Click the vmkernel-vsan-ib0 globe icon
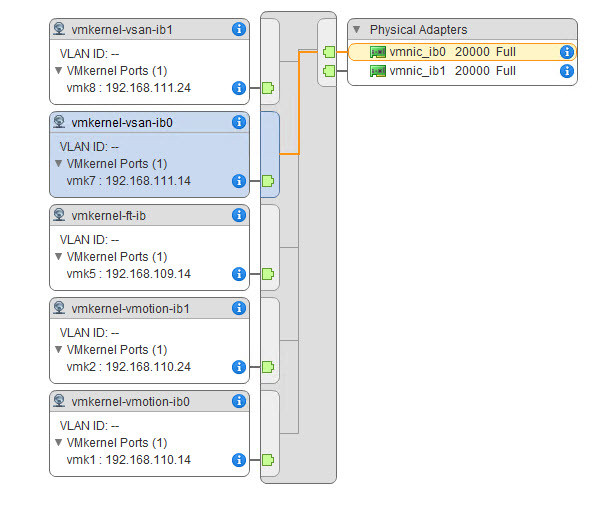 click(60, 122)
